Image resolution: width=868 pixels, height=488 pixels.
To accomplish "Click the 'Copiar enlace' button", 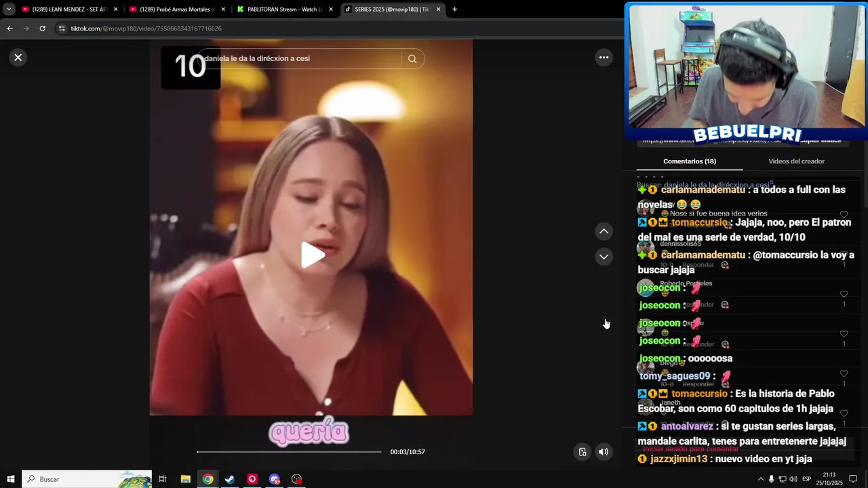I will point(821,140).
